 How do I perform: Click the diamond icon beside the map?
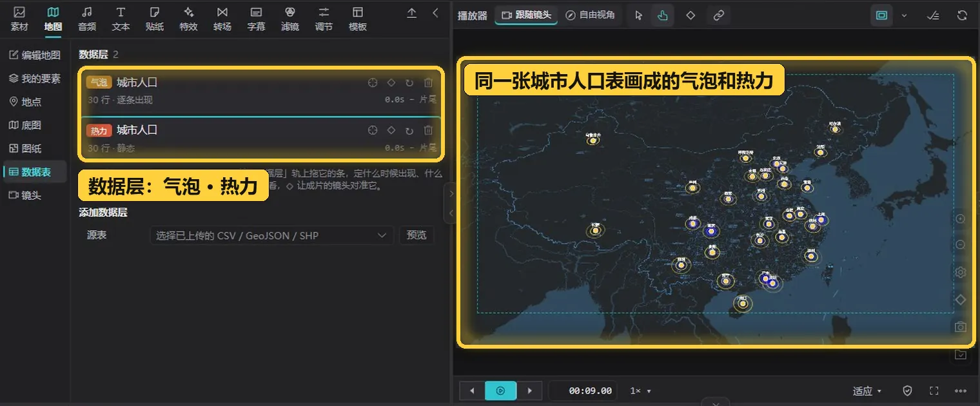961,300
